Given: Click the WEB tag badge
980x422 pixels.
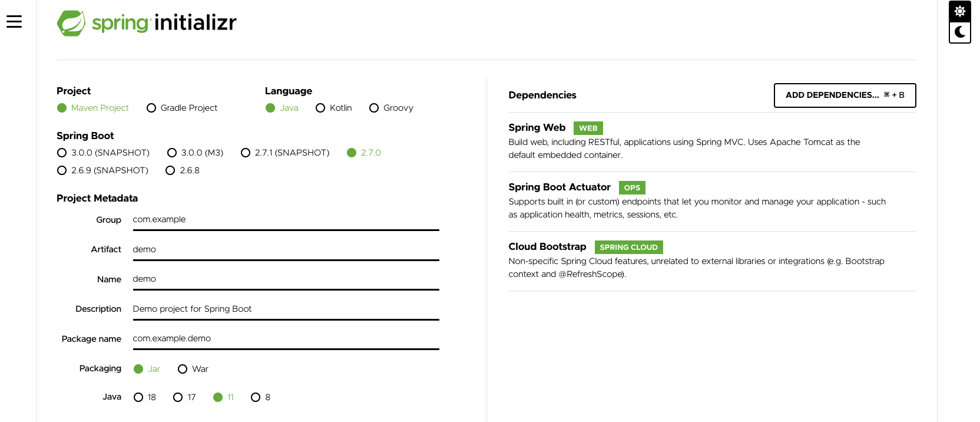Looking at the screenshot, I should (588, 128).
